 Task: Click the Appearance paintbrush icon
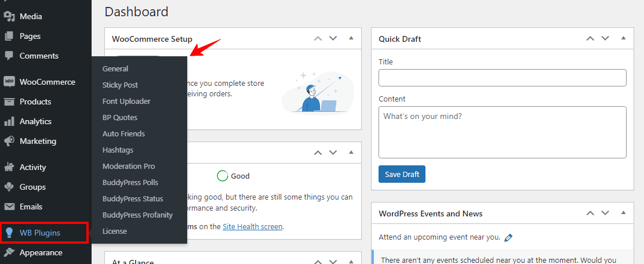point(9,252)
